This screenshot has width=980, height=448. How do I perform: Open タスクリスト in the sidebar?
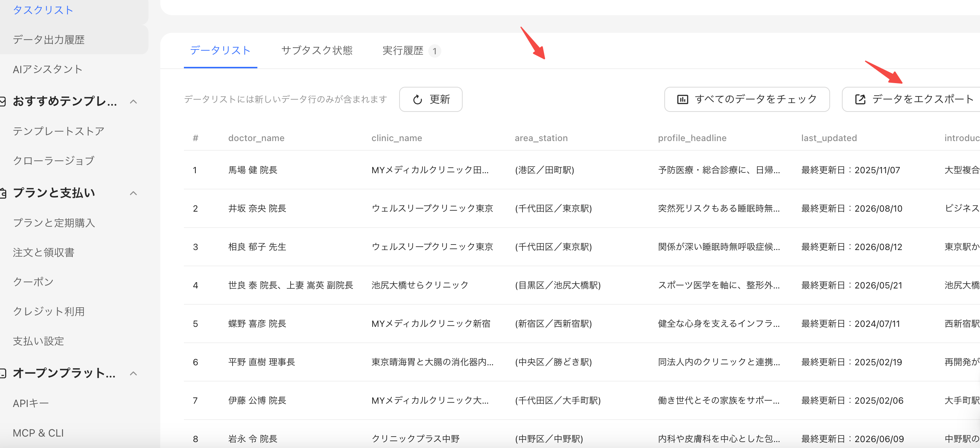(43, 10)
